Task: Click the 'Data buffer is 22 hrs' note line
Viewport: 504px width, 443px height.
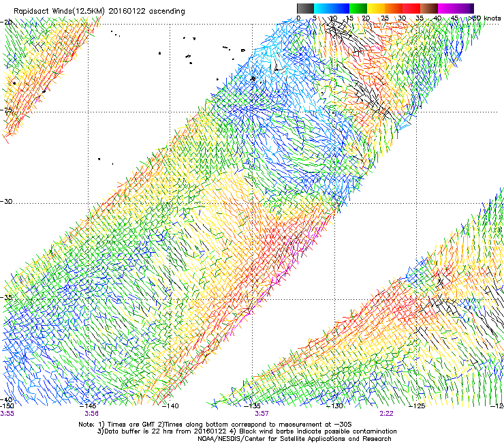Action: coord(247,431)
